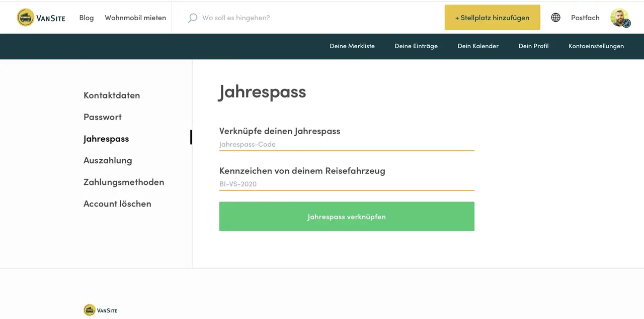Image resolution: width=644 pixels, height=319 pixels.
Task: Click '+ Stellplatz hinzufügen' button
Action: click(x=492, y=18)
